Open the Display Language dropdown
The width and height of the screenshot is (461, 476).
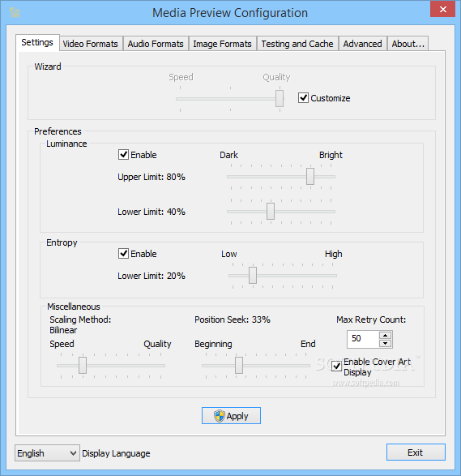coord(47,453)
